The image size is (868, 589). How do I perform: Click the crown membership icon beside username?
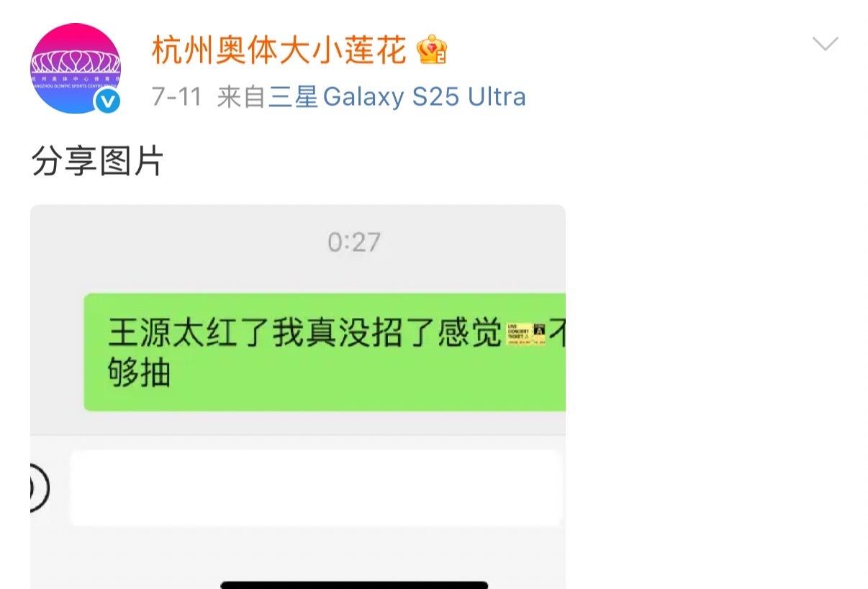tap(432, 50)
